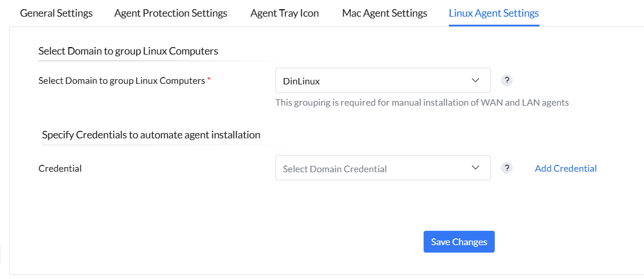This screenshot has height=279, width=644.
Task: Click the help icon beside DinLinux dropdown
Action: click(507, 80)
